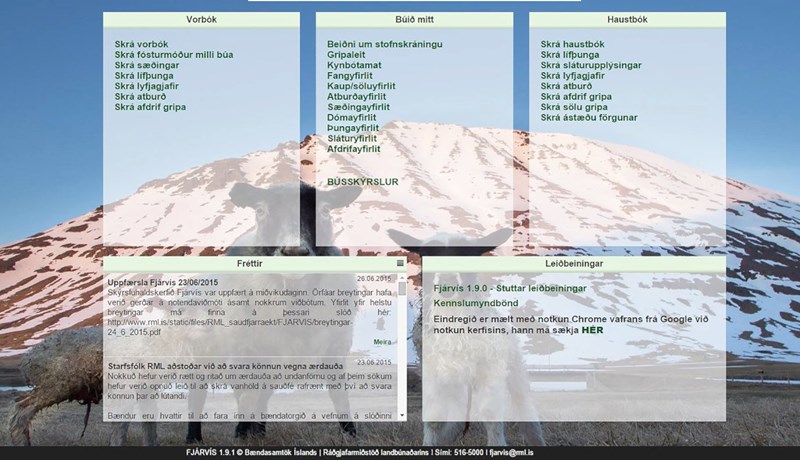Open Kennslumyndbönd tutorial videos
The image size is (800, 460).
[x=475, y=303]
